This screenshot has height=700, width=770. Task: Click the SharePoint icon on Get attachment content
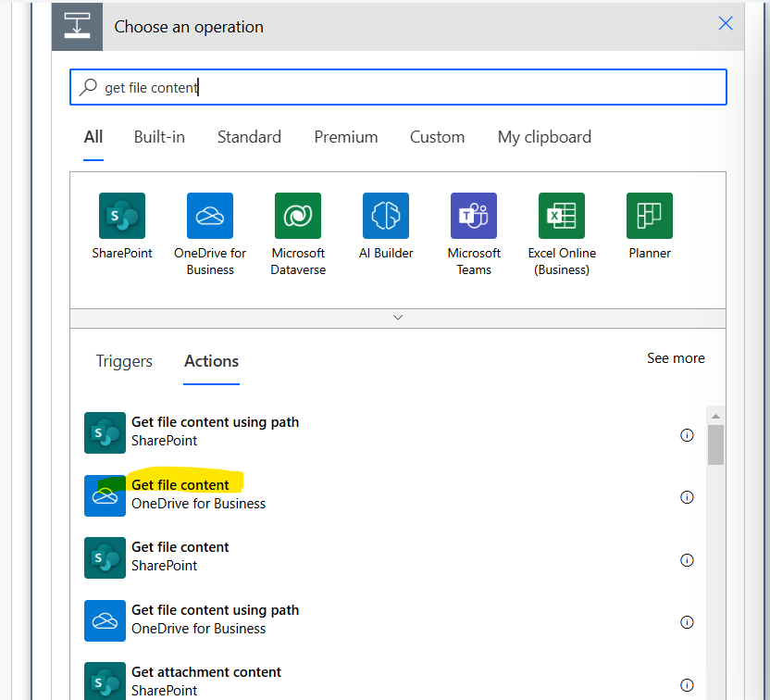click(x=105, y=681)
